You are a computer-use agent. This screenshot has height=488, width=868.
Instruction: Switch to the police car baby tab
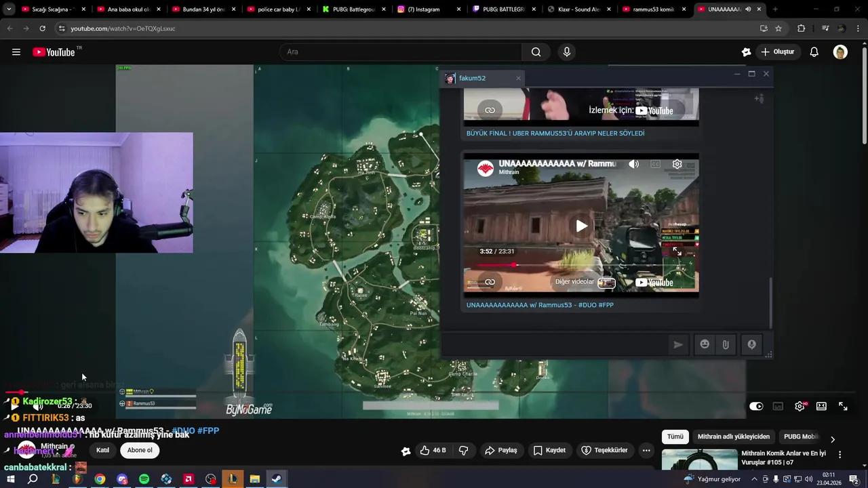(x=278, y=9)
